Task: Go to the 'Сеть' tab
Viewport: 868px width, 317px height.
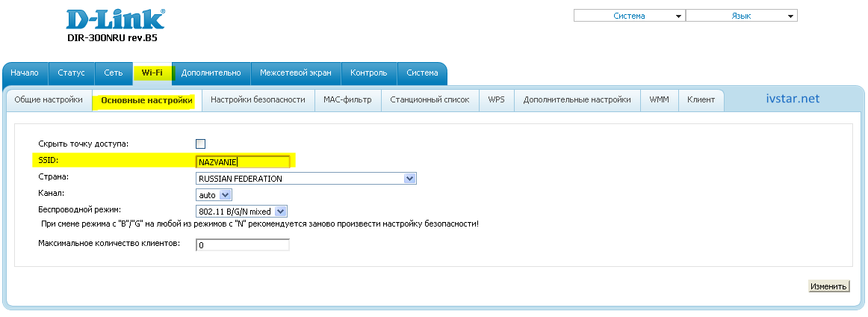Action: tap(114, 73)
